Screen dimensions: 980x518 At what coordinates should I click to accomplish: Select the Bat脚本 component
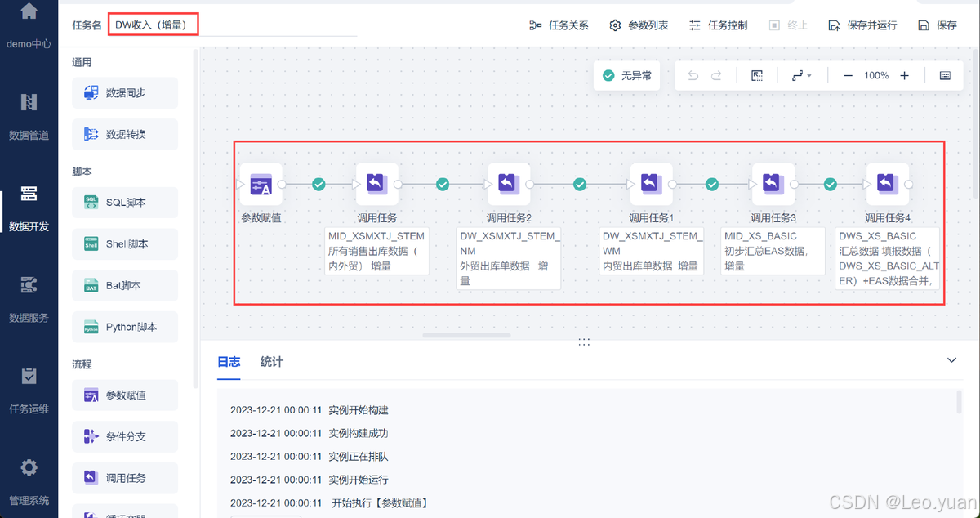tap(125, 285)
